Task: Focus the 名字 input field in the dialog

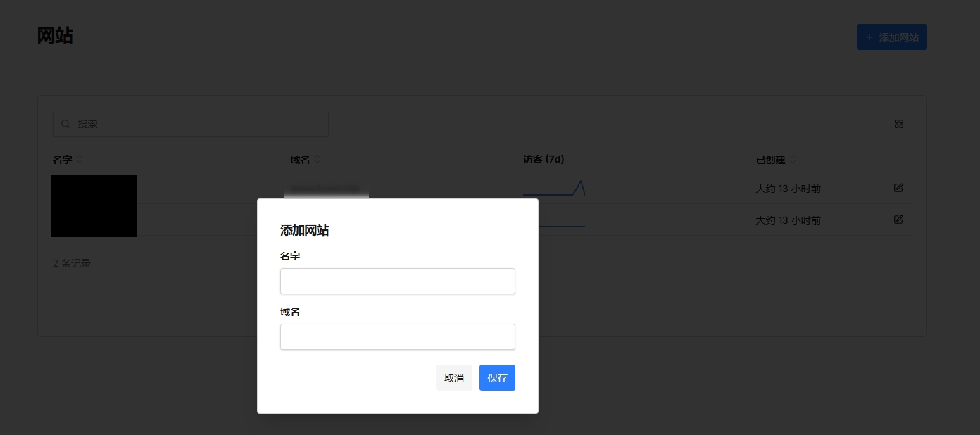Action: (x=398, y=281)
